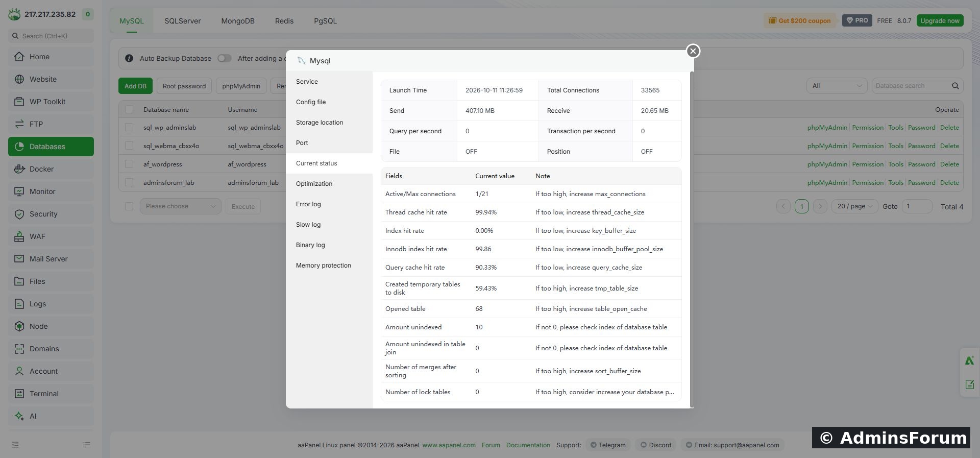This screenshot has height=458, width=980.
Task: Check the sql_wp_adminslab row checkbox
Action: 129,128
